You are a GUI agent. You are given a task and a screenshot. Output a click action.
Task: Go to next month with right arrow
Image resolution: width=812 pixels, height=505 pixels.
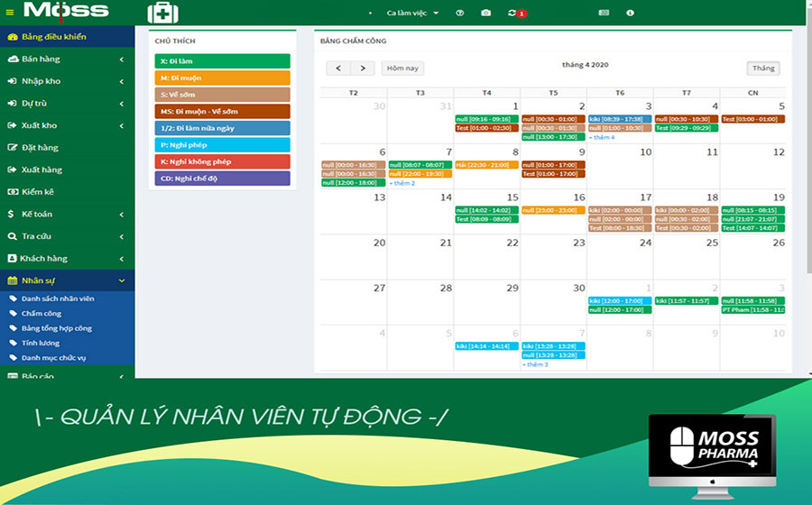[363, 69]
